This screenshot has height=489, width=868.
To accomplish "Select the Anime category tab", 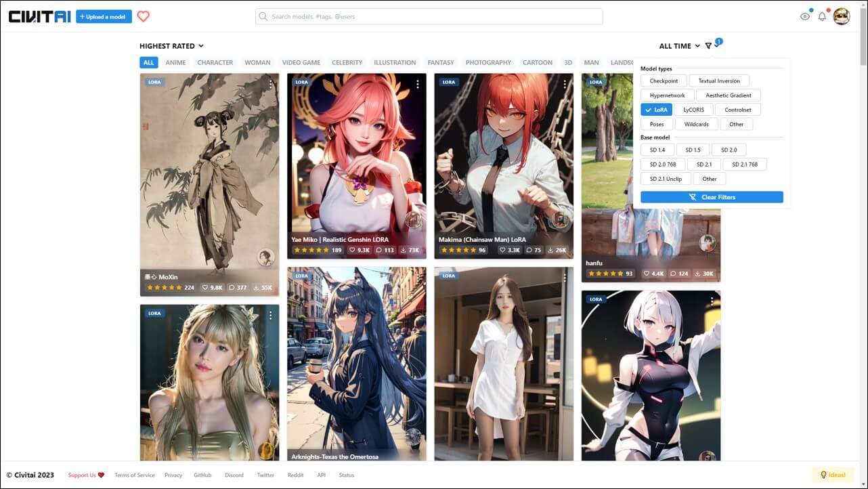I will (175, 62).
